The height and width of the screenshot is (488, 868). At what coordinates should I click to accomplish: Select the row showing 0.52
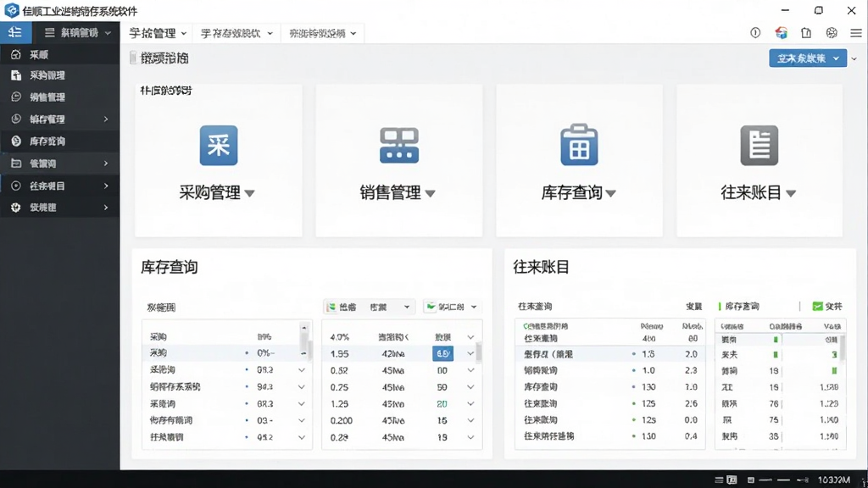(x=402, y=370)
